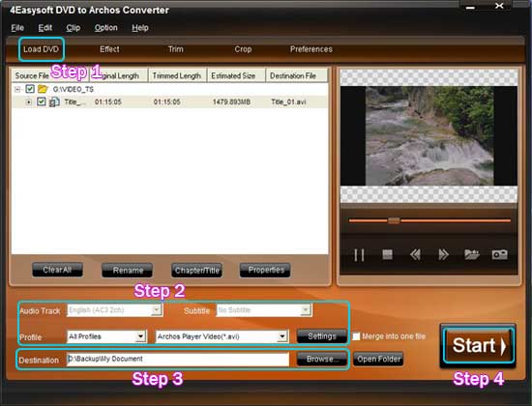Viewport: 532px width, 406px height.
Task: Click inside the Destination path field
Action: click(x=178, y=359)
